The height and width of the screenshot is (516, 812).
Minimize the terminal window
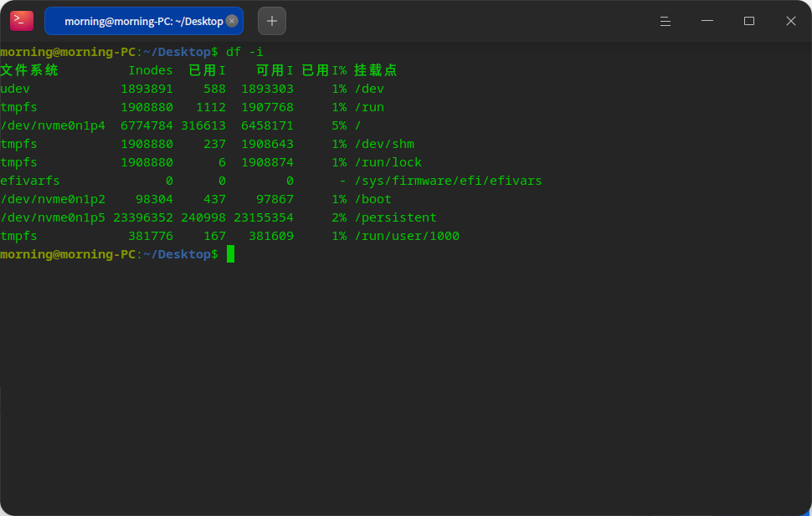pos(707,21)
